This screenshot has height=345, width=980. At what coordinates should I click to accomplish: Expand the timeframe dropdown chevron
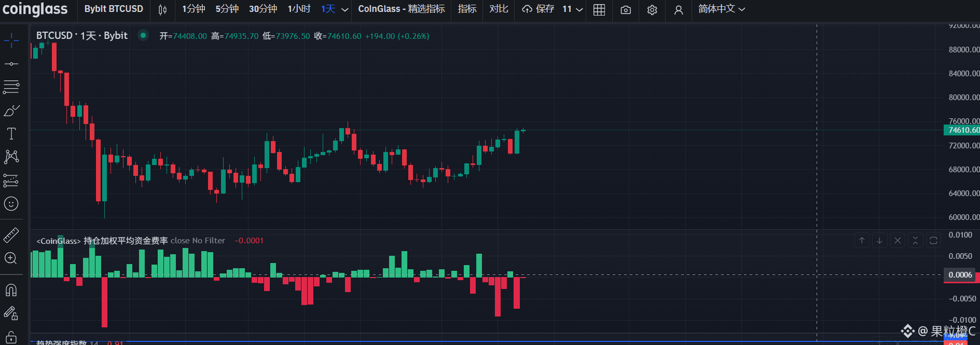[345, 9]
